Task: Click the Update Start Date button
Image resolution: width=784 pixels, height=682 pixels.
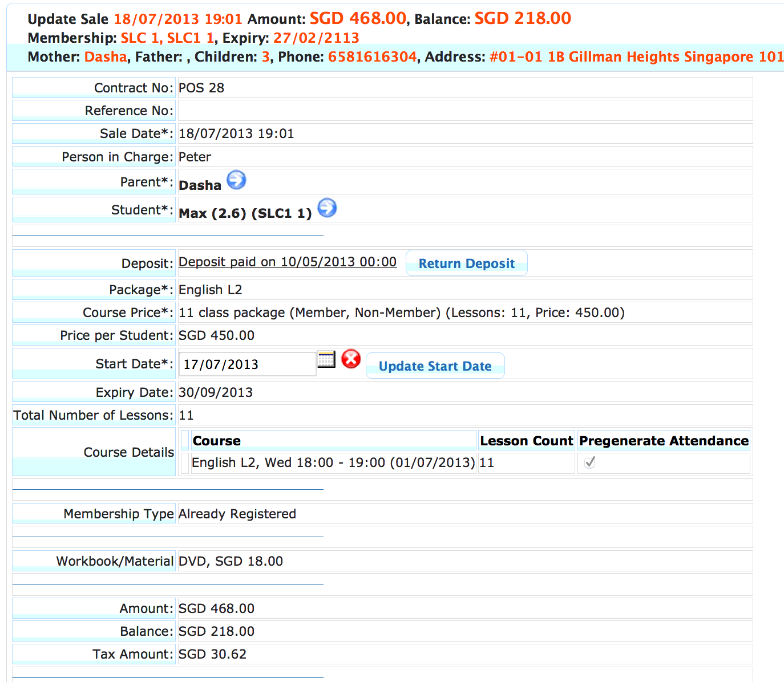Action: point(435,366)
